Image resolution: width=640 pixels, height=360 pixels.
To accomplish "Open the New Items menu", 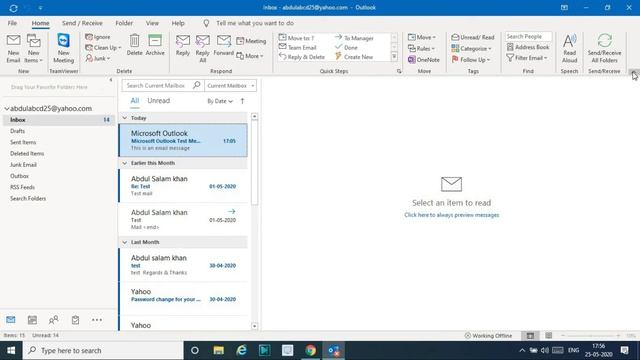I will (x=33, y=49).
